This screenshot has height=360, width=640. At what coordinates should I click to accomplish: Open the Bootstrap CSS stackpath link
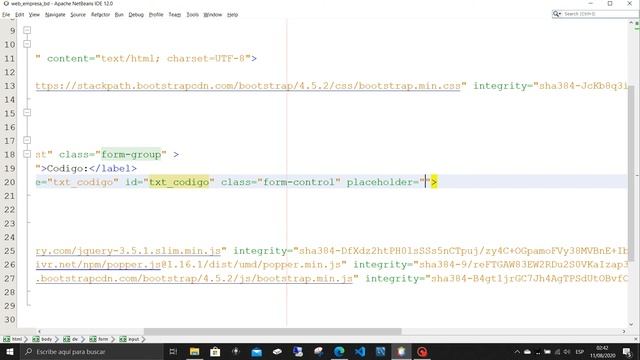(x=248, y=86)
